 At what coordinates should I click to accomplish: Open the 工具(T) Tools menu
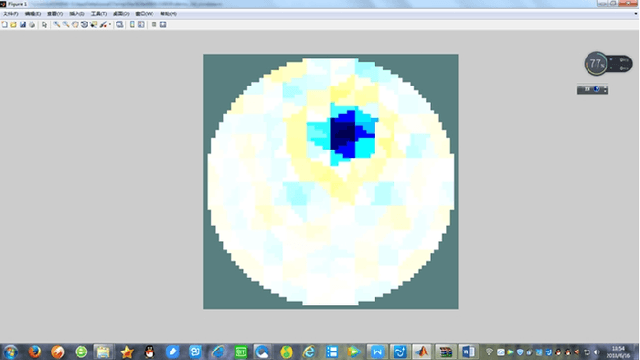[x=99, y=14]
